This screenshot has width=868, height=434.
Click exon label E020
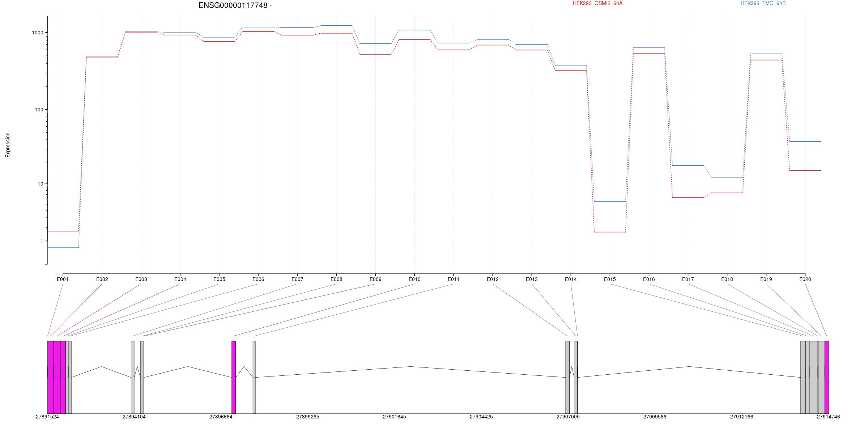(x=805, y=279)
